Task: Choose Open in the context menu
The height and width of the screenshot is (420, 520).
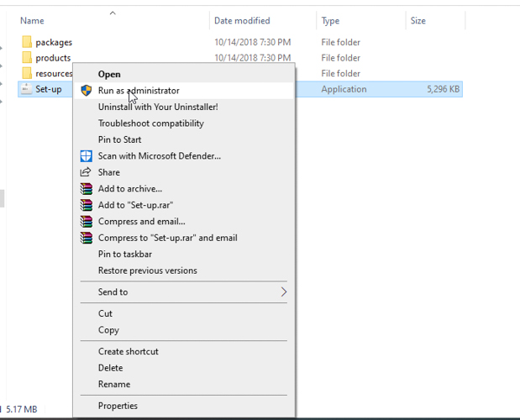Action: point(184,74)
